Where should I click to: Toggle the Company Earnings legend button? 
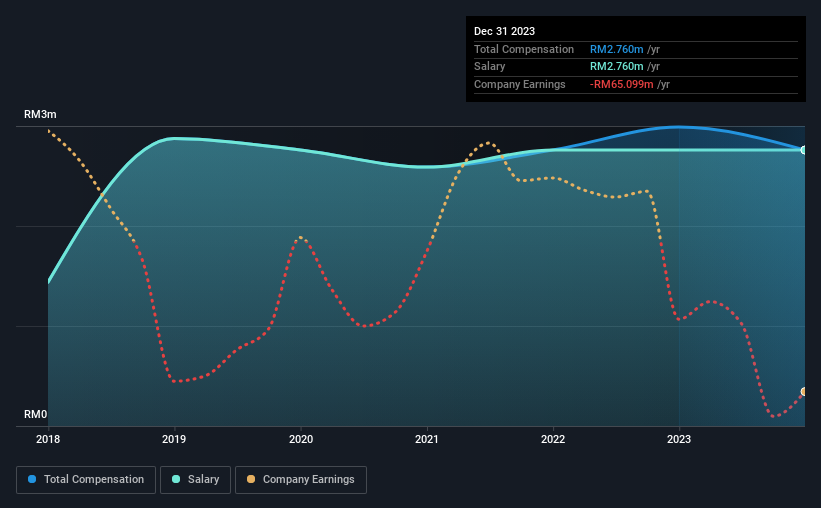301,480
